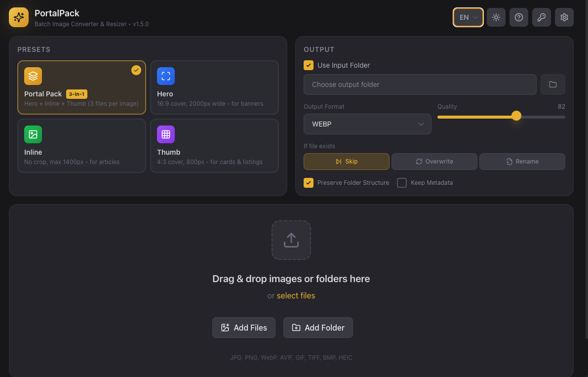
Task: Click the Hero preset crop icon
Action: (166, 76)
